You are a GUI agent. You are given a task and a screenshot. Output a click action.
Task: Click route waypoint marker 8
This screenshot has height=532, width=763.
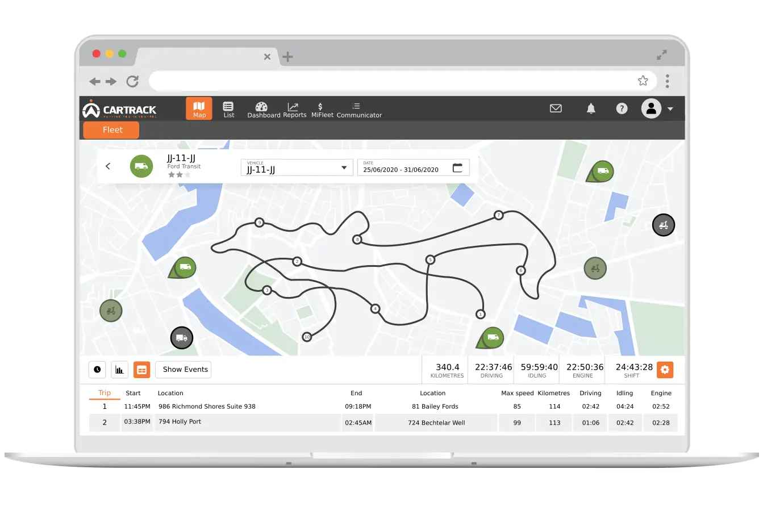[357, 240]
